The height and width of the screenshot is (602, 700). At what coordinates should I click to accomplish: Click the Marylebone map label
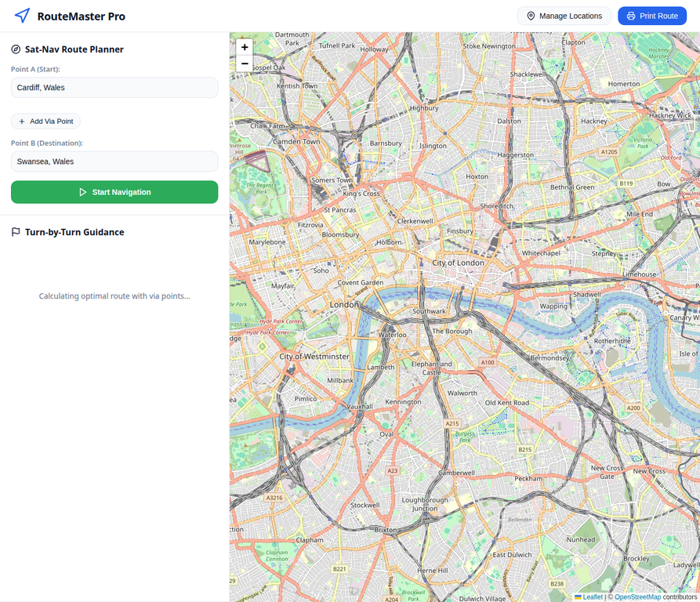pos(267,242)
